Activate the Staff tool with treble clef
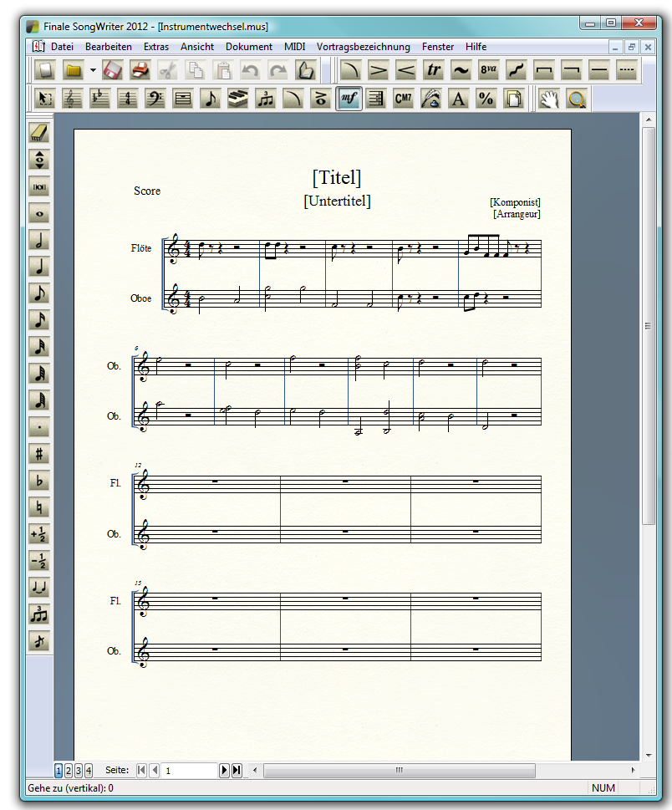 [x=73, y=98]
